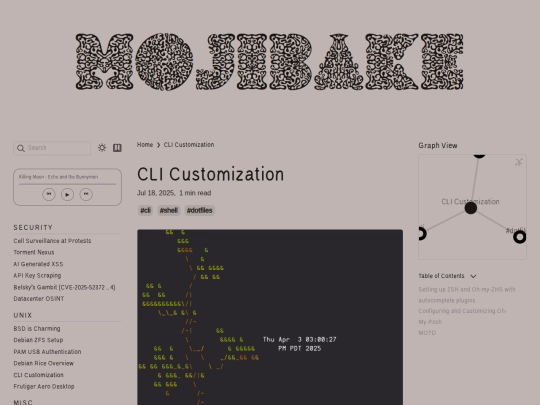Open CLI Customization sidebar entry
This screenshot has width=540, height=405.
(39, 375)
